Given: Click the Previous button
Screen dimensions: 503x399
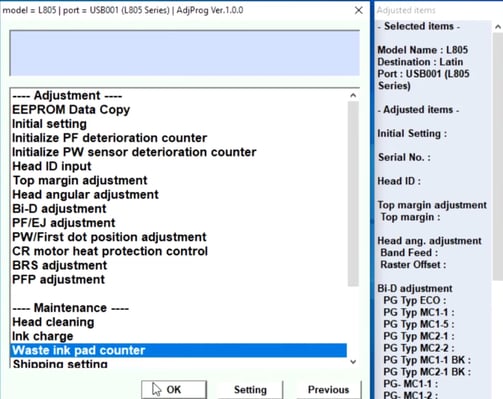Looking at the screenshot, I should pyautogui.click(x=328, y=389).
